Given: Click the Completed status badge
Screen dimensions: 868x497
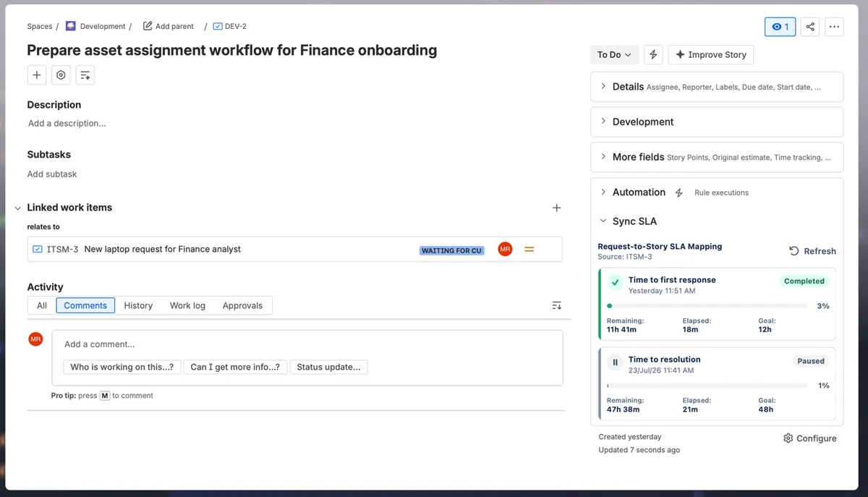Looking at the screenshot, I should (804, 281).
